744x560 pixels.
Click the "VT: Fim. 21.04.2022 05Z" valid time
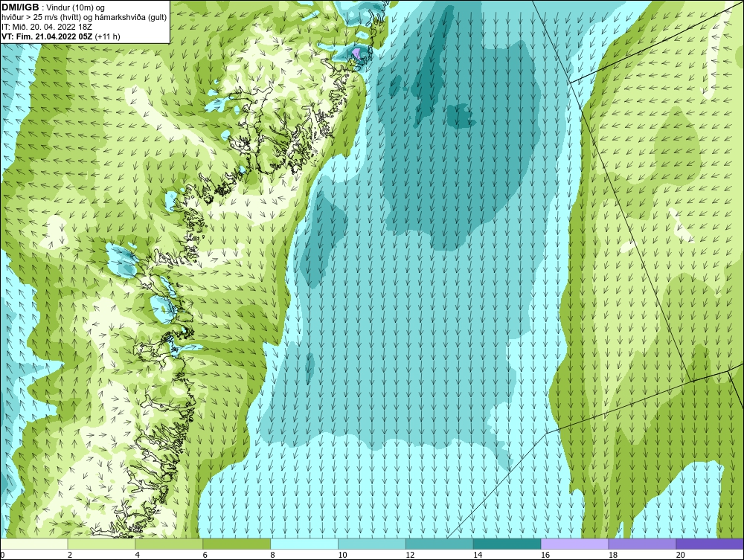tap(47, 36)
